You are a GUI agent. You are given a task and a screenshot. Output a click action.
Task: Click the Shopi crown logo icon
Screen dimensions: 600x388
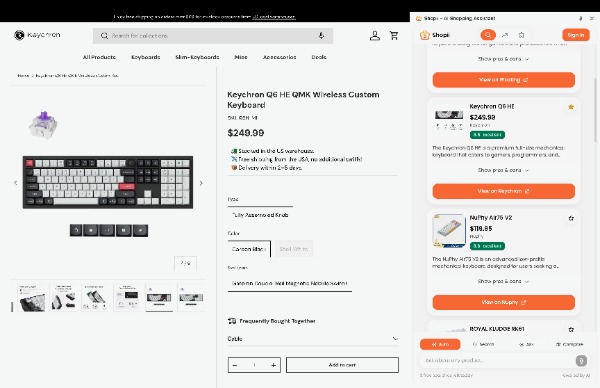tap(425, 35)
